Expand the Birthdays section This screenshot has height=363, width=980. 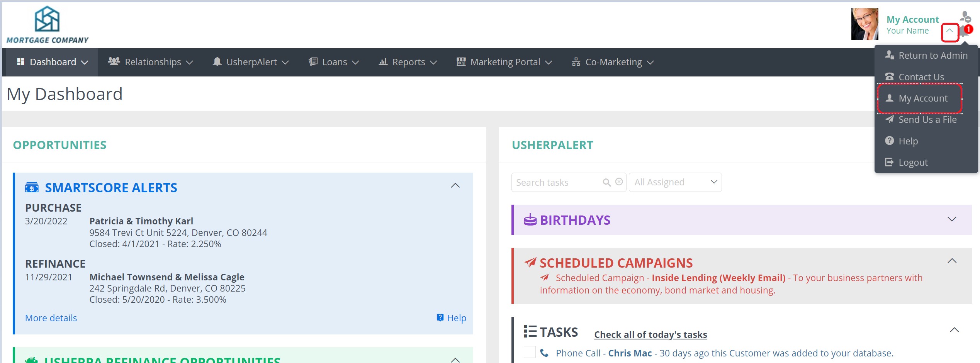coord(952,219)
